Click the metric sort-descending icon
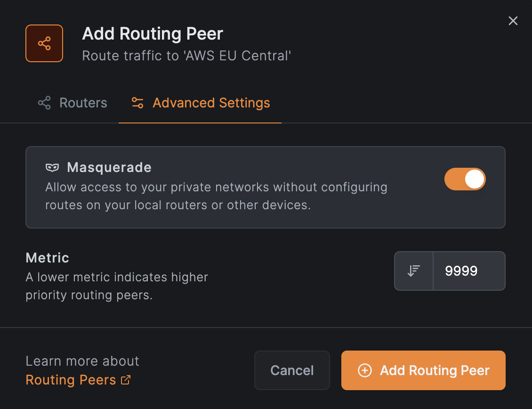Image resolution: width=532 pixels, height=409 pixels. click(413, 271)
